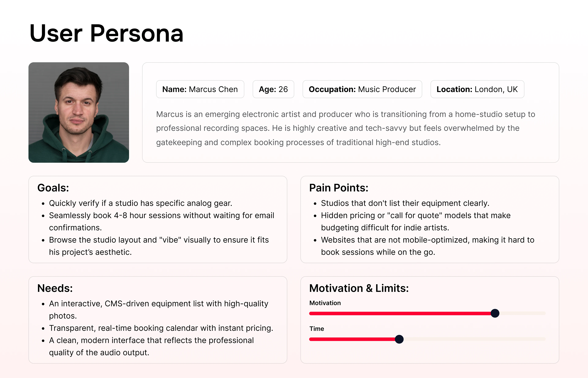The width and height of the screenshot is (588, 378).
Task: Click the pain point about hidden pricing
Action: (416, 221)
